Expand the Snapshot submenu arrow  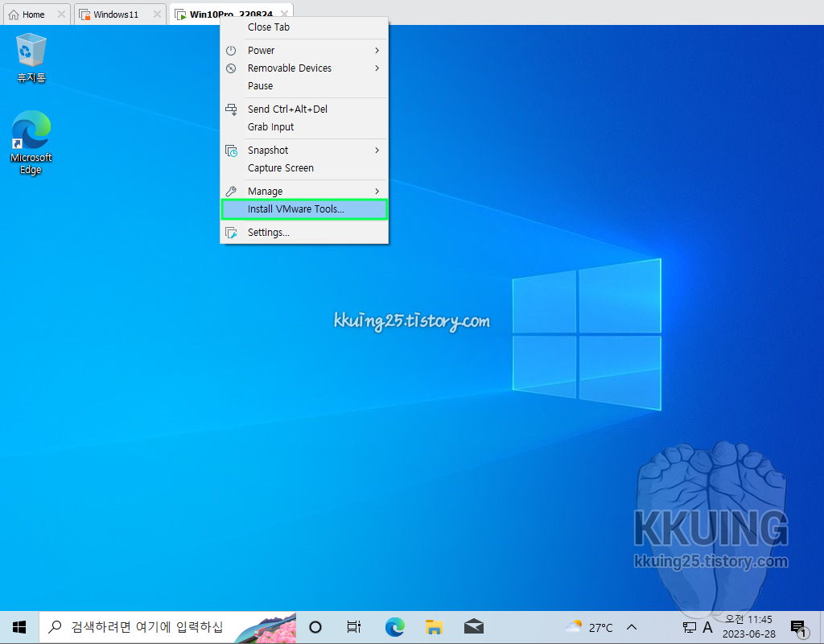377,151
